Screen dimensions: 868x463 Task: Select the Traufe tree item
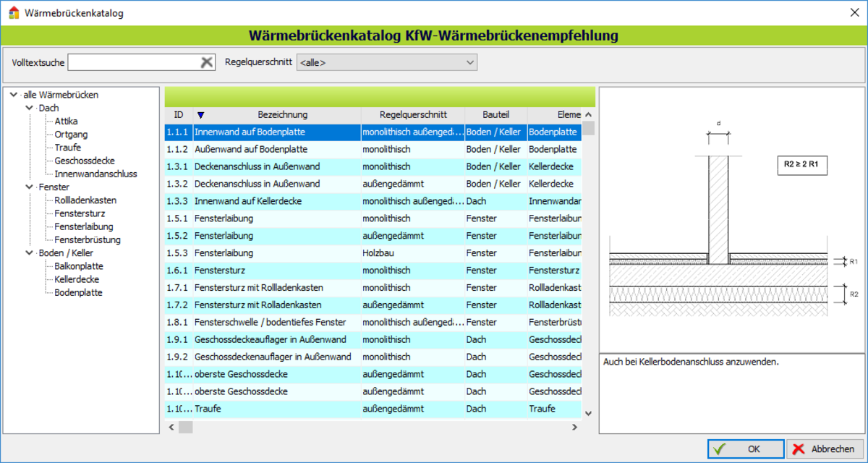pos(67,148)
